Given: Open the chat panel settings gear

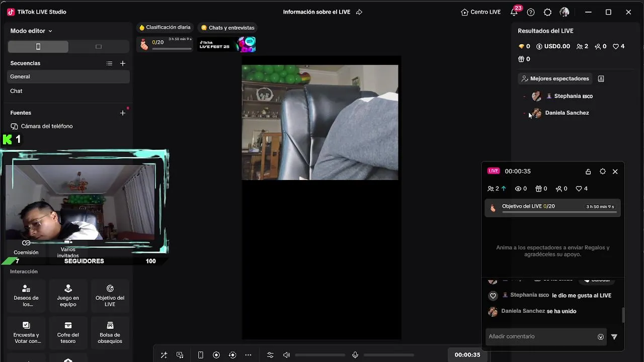Looking at the screenshot, I should tap(603, 171).
